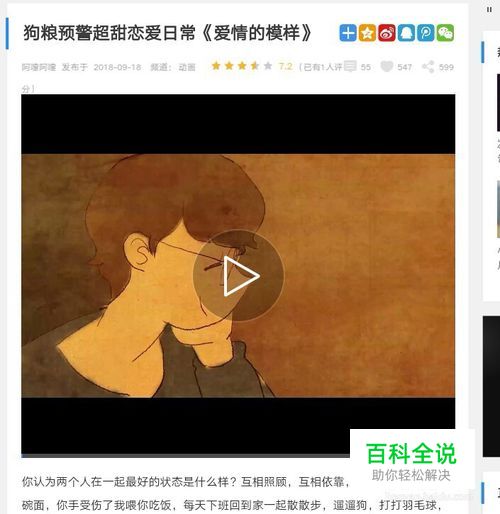Open comments via speech bubble icon
The height and width of the screenshot is (514, 500).
point(350,66)
